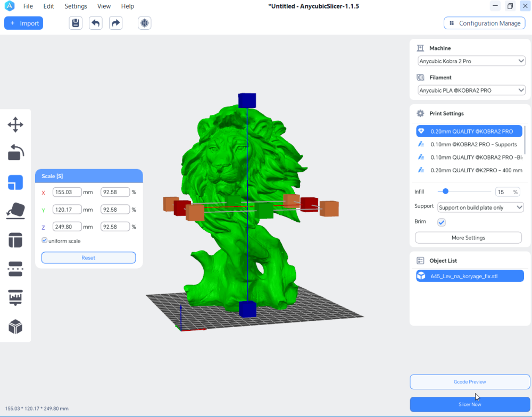Click the cube icon beside 645_Lev_na_koryage_fix.stl

421,276
